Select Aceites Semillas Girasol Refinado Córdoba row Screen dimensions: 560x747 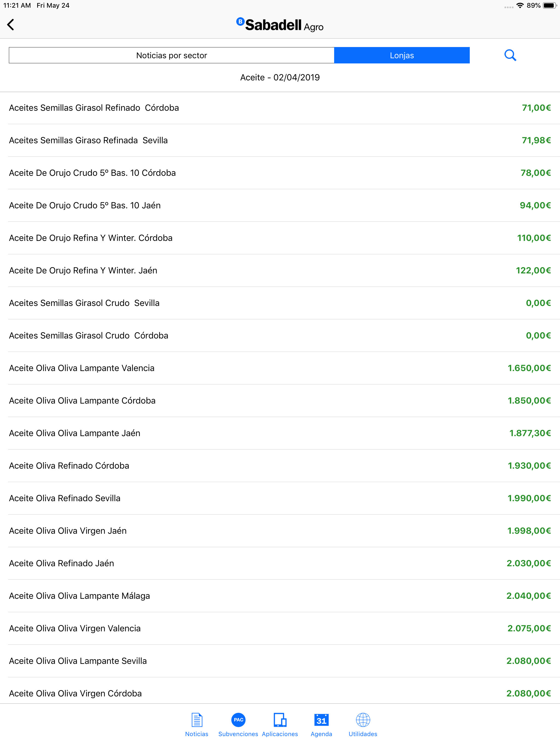[280, 108]
